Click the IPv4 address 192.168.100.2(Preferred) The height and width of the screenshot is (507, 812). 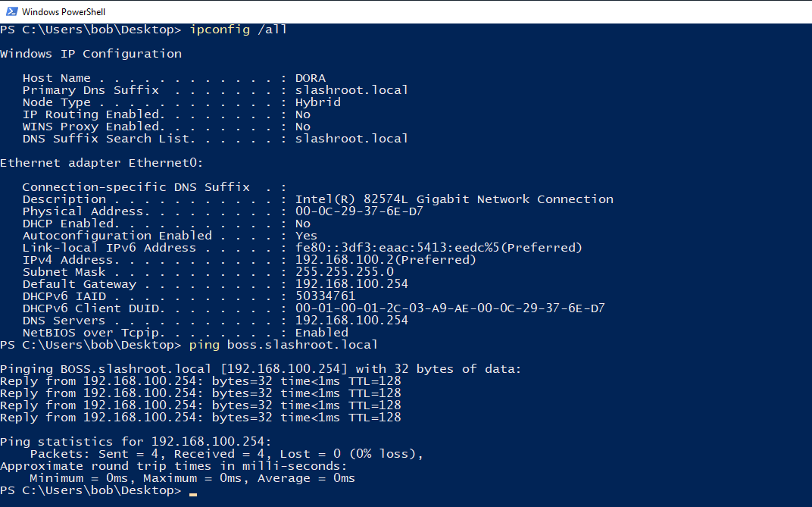(386, 260)
